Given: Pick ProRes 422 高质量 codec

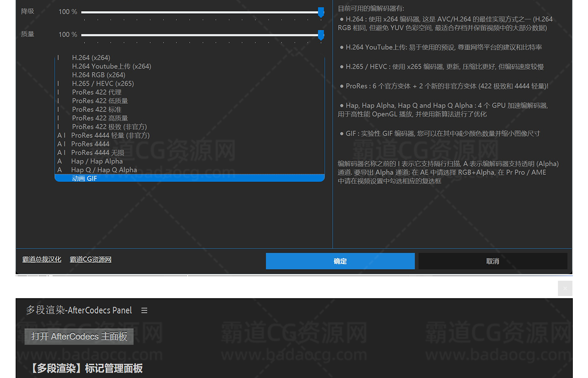Looking at the screenshot, I should 100,118.
